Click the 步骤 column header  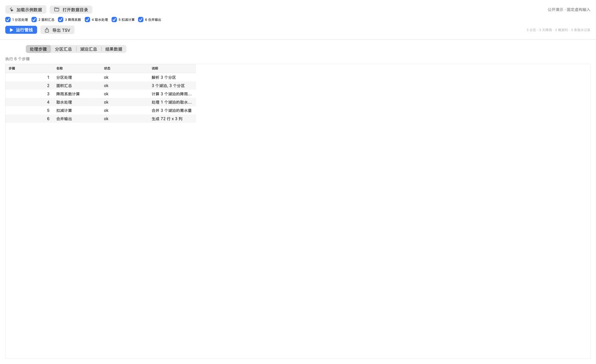point(29,68)
